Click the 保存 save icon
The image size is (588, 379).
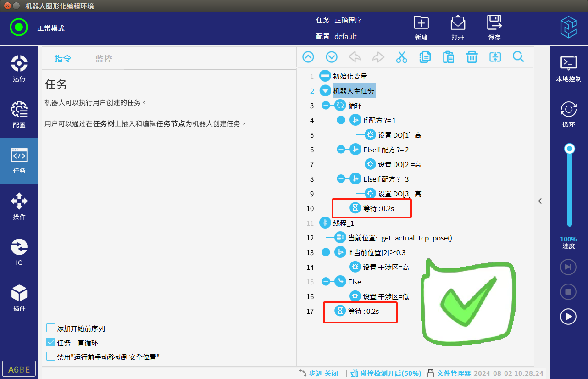(494, 28)
